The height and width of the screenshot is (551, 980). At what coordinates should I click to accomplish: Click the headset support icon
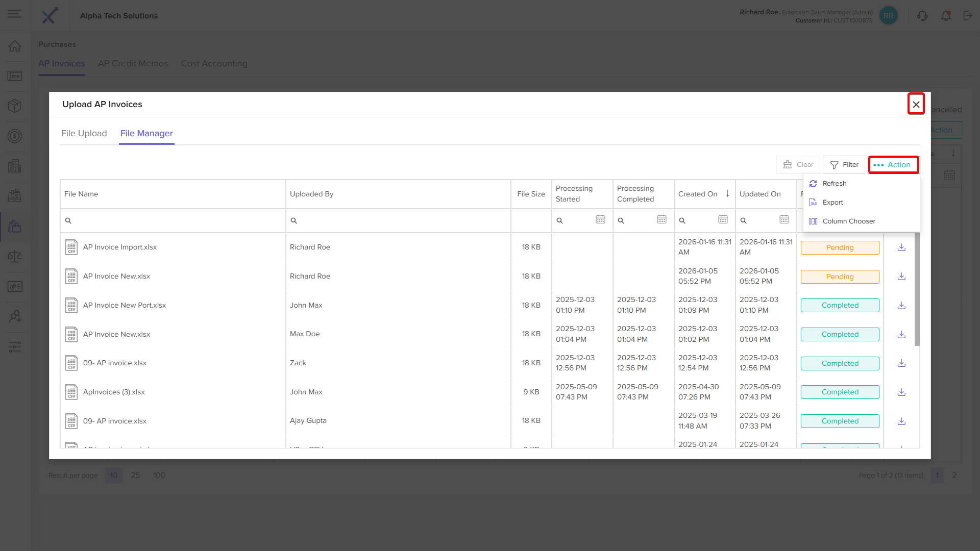coord(922,16)
